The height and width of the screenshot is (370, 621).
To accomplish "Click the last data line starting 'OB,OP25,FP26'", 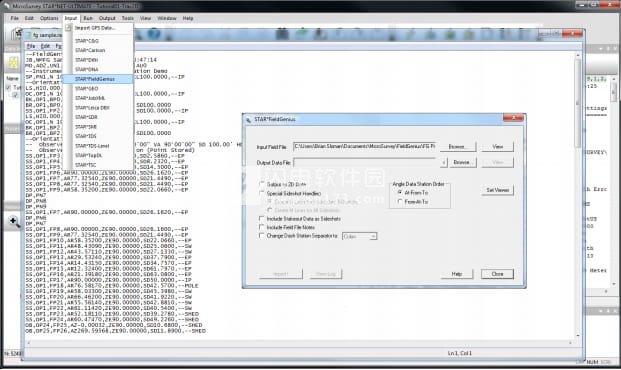I will (x=116, y=331).
